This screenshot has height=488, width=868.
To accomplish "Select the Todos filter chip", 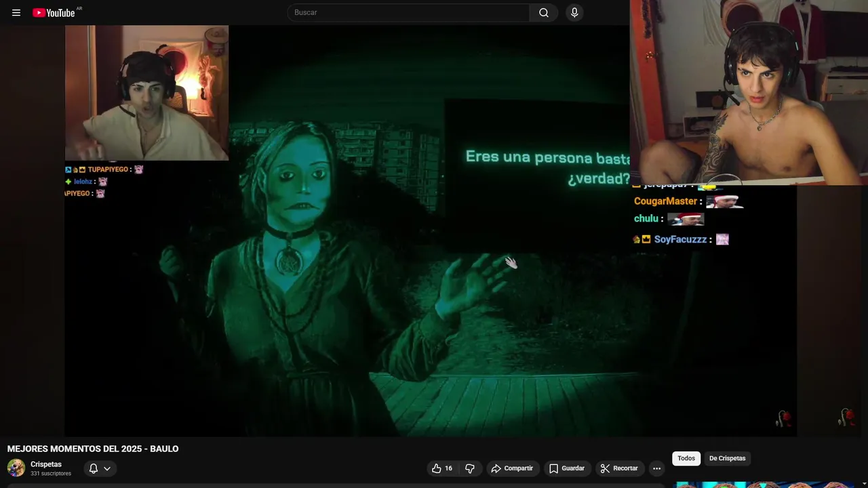I will 686,458.
